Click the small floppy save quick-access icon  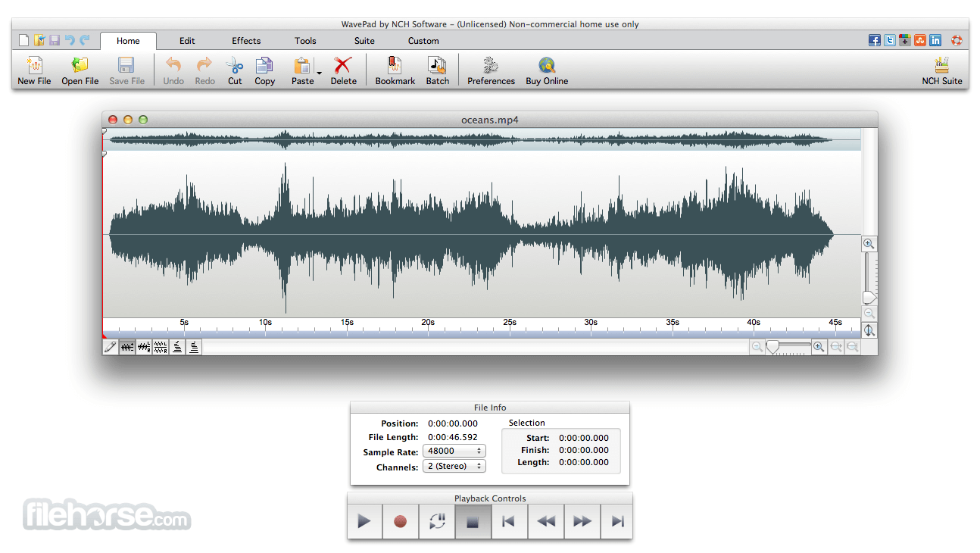pos(55,40)
